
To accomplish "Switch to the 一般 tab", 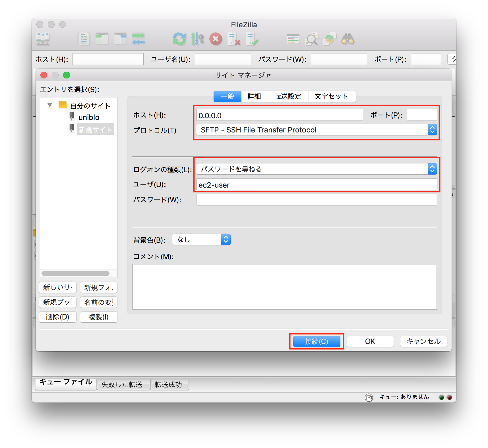I will point(228,96).
